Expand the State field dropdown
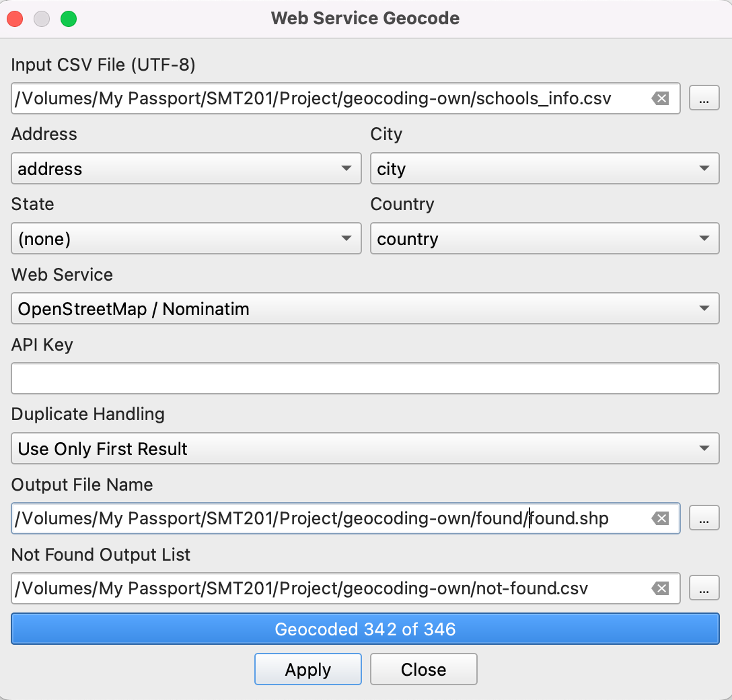The height and width of the screenshot is (700, 732). (x=186, y=239)
